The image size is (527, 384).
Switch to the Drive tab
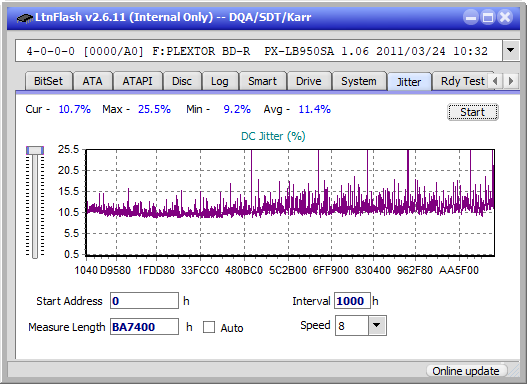click(x=309, y=81)
